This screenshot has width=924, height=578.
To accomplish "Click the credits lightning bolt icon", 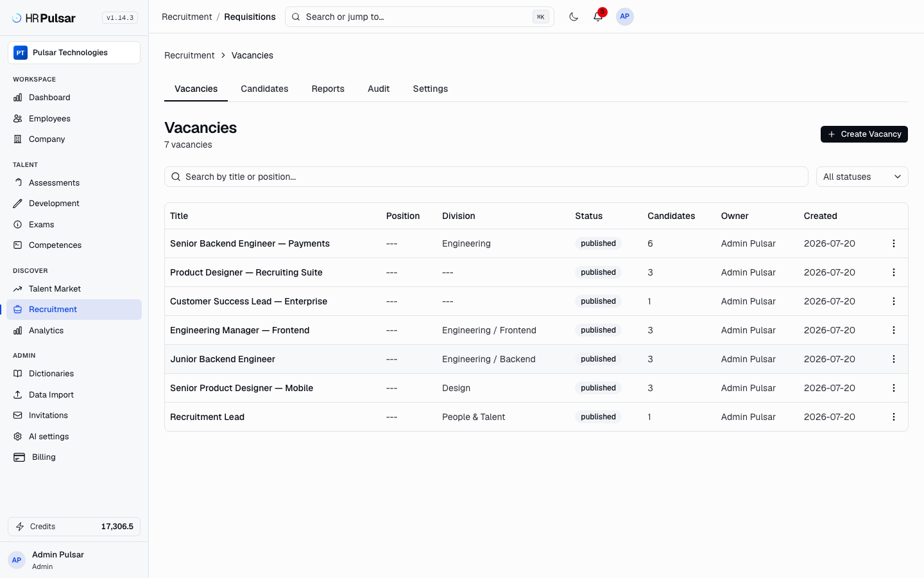I will click(x=20, y=527).
